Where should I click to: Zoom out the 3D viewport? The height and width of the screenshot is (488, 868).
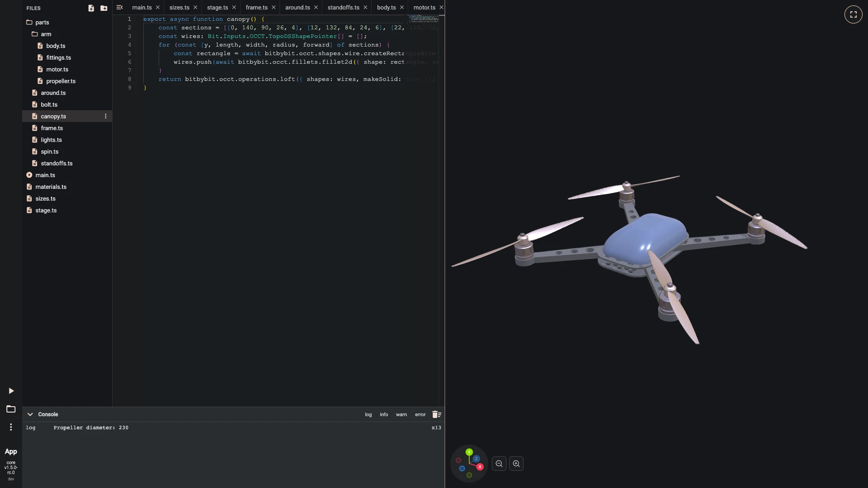[x=499, y=464]
